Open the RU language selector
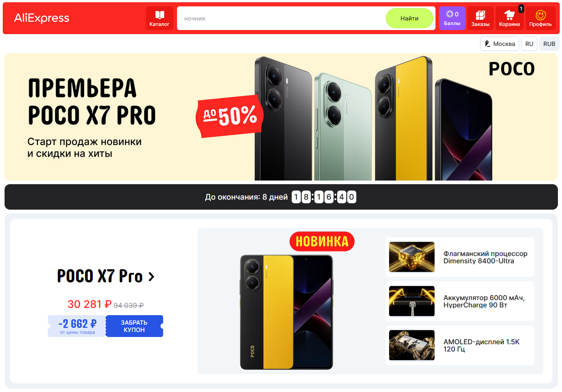This screenshot has width=562, height=392. click(x=529, y=44)
